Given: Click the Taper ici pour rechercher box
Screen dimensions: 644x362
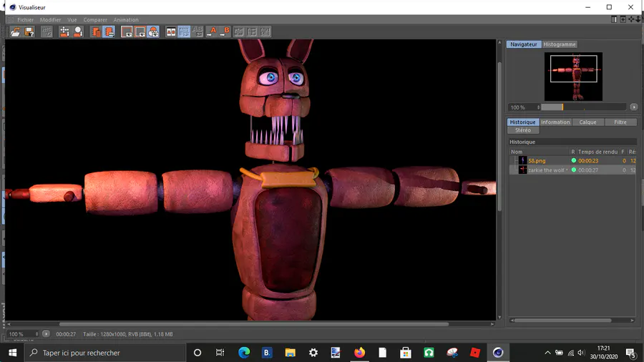Looking at the screenshot, I should coord(104,353).
